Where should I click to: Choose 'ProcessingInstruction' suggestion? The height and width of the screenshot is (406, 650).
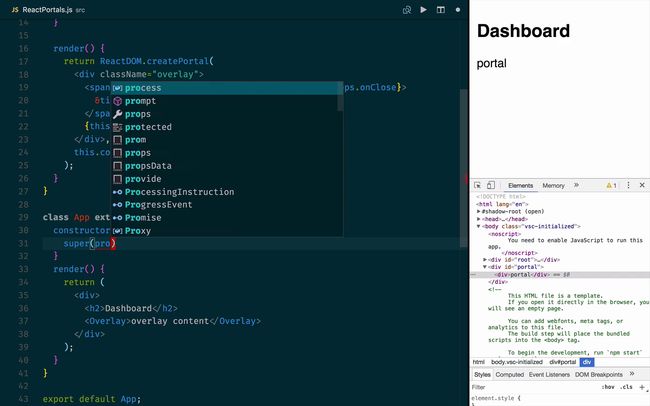pos(226,192)
